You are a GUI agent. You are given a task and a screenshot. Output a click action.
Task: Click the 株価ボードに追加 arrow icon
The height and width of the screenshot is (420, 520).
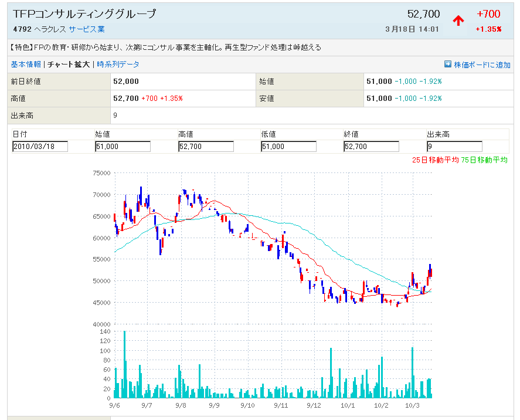click(x=448, y=65)
